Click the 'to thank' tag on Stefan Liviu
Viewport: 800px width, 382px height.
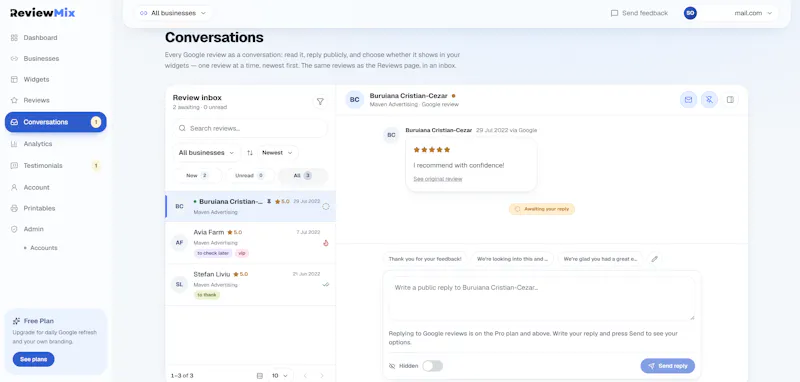pos(207,295)
